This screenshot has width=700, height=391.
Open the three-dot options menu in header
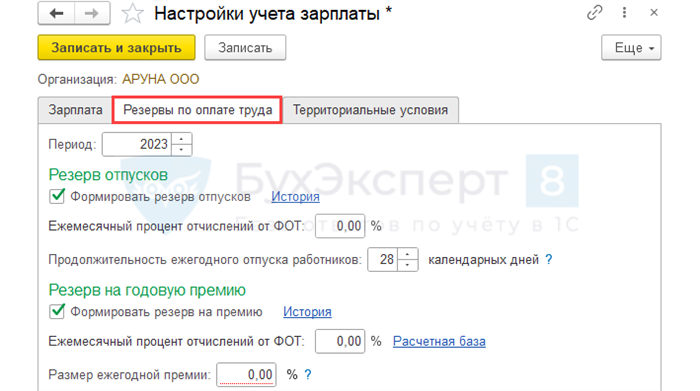point(624,12)
